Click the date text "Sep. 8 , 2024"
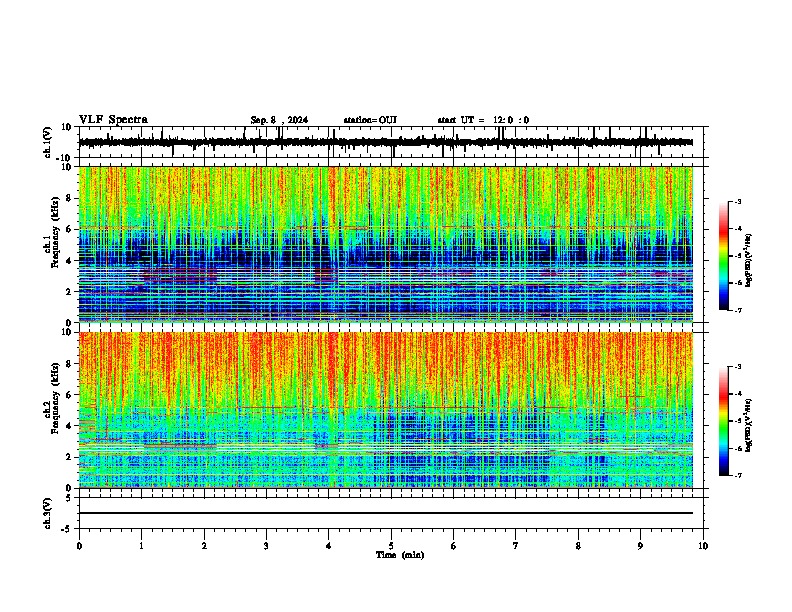 click(x=279, y=120)
